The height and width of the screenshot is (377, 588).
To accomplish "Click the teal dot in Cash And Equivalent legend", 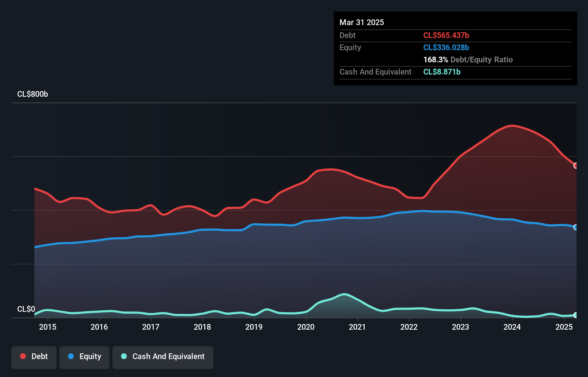I will click(124, 356).
